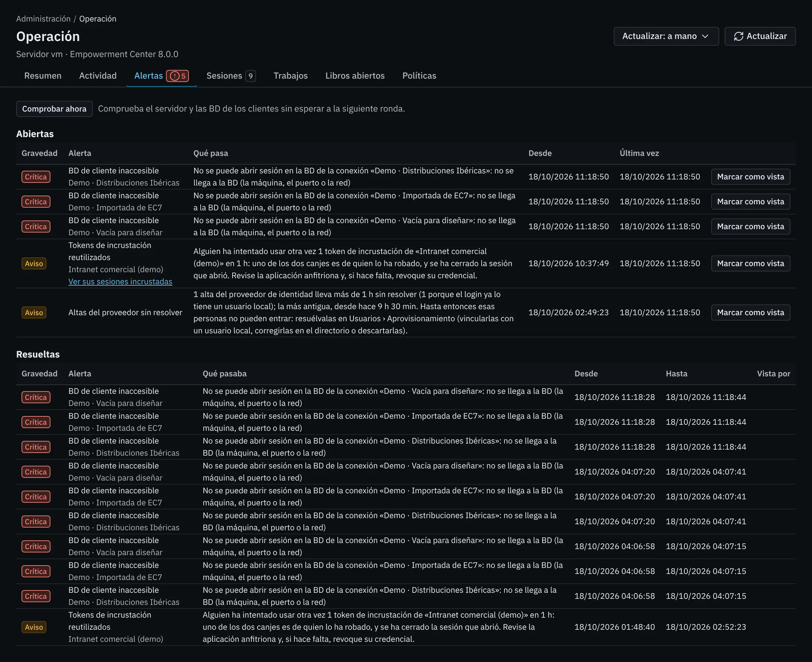The width and height of the screenshot is (812, 662).
Task: Mark the open Distribuciones Ibéricas alert as seen
Action: [x=750, y=176]
